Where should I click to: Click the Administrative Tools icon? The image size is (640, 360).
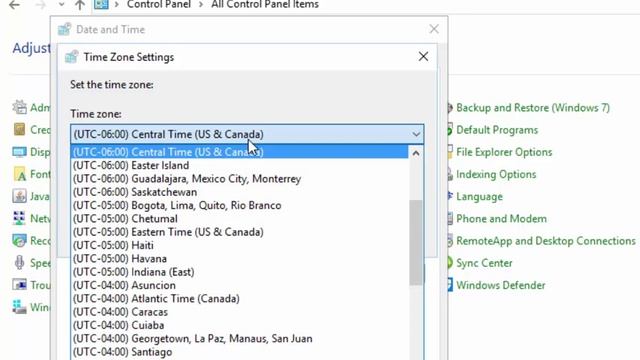(19, 107)
